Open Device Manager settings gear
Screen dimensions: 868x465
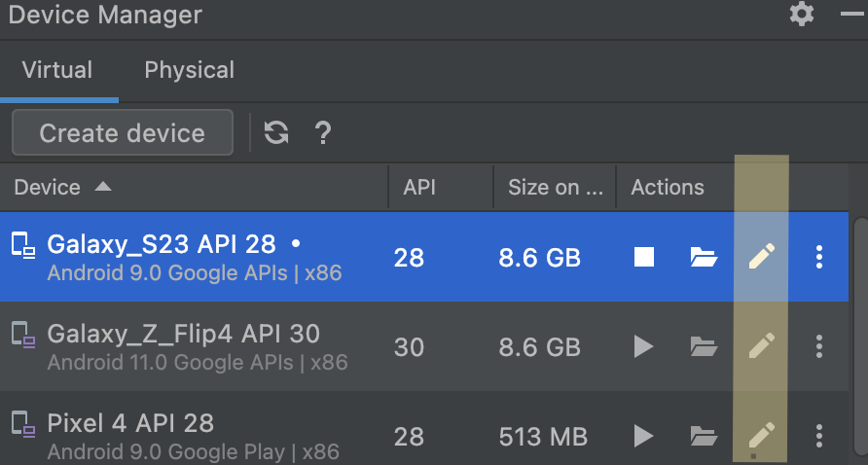coord(802,14)
